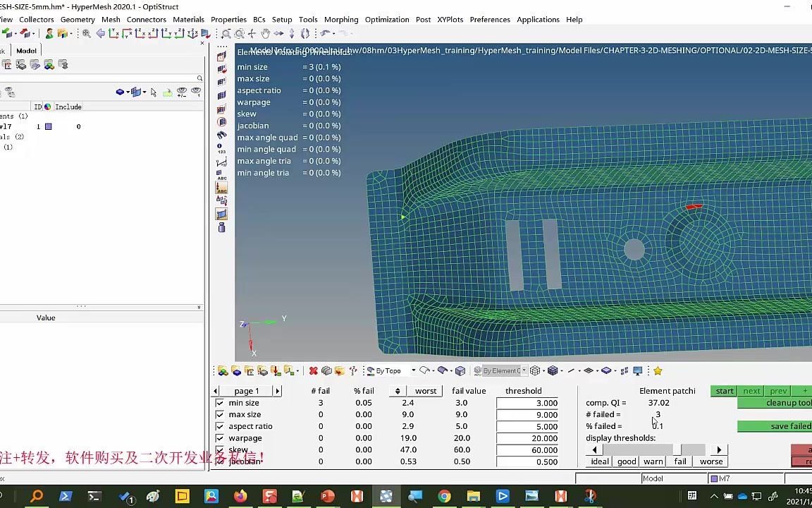Open the HyperMesh icon on the taskbar
This screenshot has width=812, height=508.
386,497
